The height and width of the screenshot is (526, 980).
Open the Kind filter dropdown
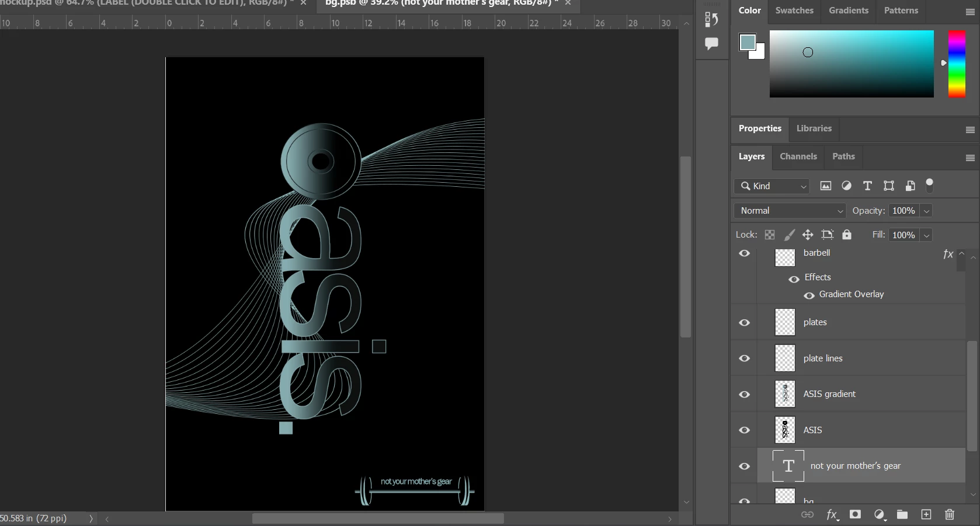(772, 186)
